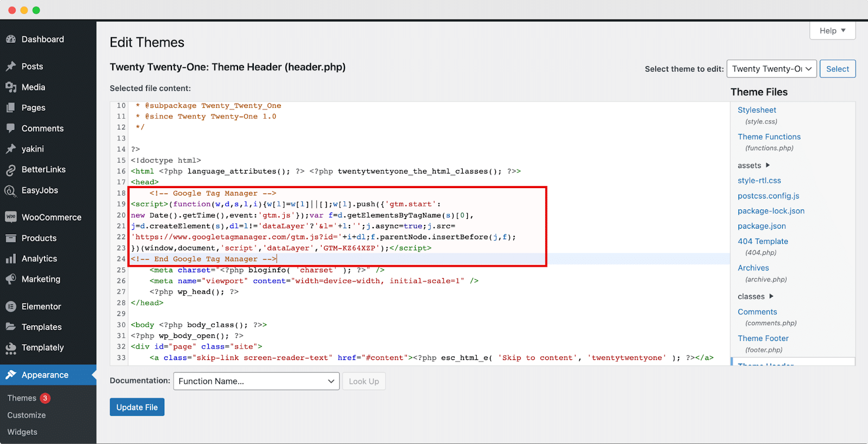Open Themes submenu under Appearance
Image resolution: width=868 pixels, height=444 pixels.
click(22, 398)
